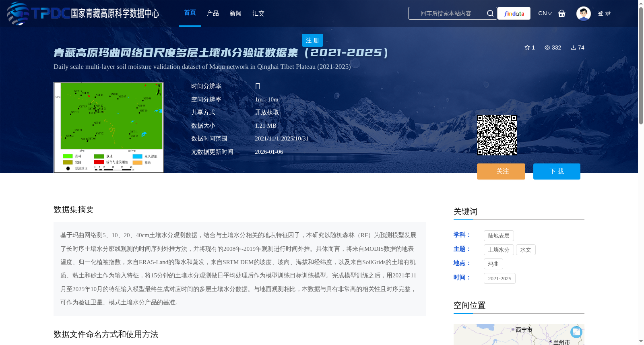This screenshot has height=345, width=644.
Task: Click the star favorites icon
Action: 527,48
